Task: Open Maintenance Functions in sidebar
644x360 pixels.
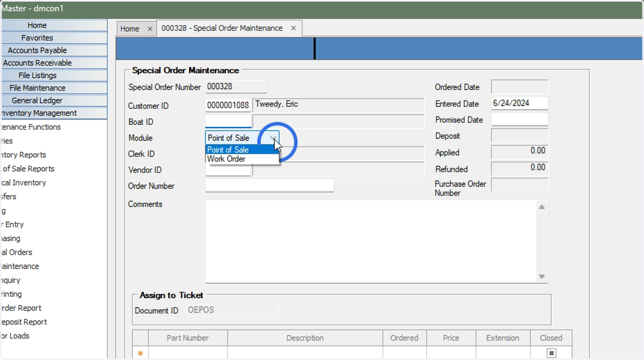Action: [x=31, y=127]
